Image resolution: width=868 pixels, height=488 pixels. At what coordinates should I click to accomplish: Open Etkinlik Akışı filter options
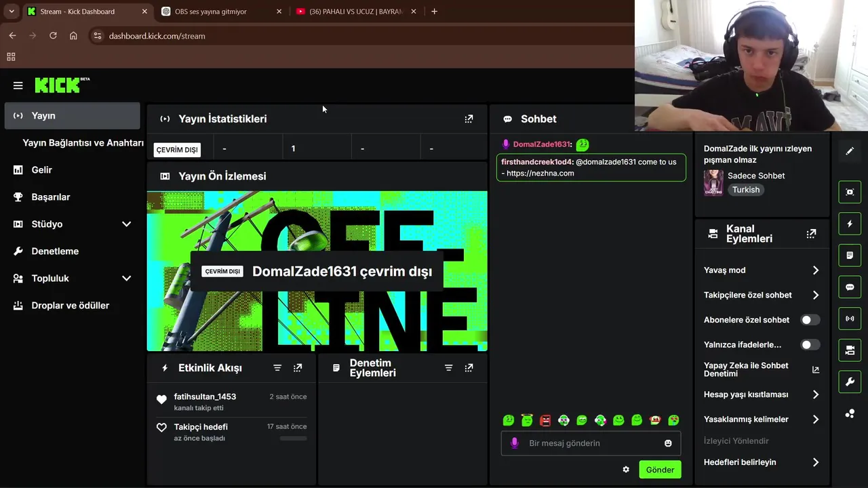tap(277, 367)
